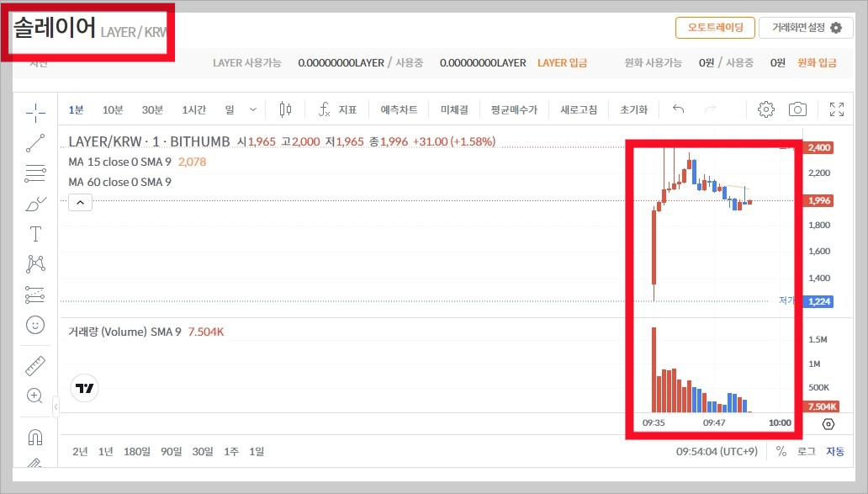
Task: Toggle 로그 logarithmic scale
Action: point(807,451)
